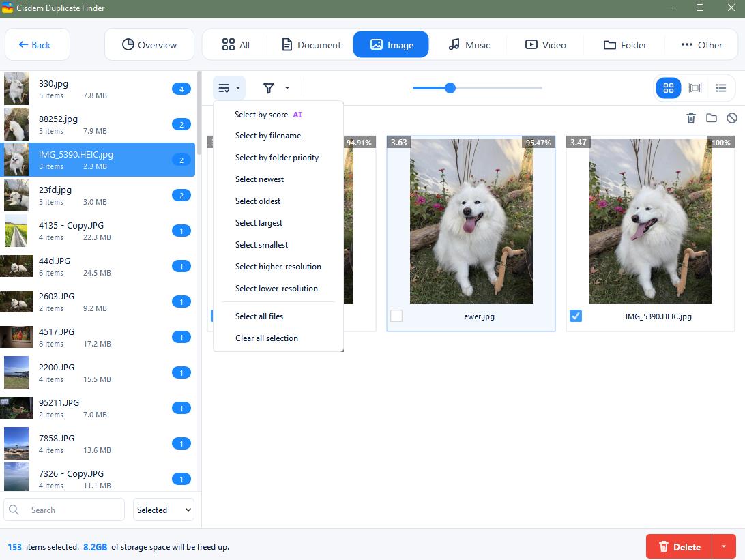Screen dimensions: 745x560
Task: Click the sidebar vertical scrollbar
Action: coord(199,113)
